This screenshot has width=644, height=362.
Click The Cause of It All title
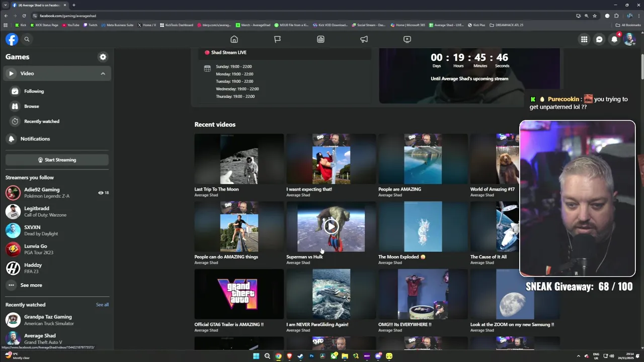(x=488, y=257)
